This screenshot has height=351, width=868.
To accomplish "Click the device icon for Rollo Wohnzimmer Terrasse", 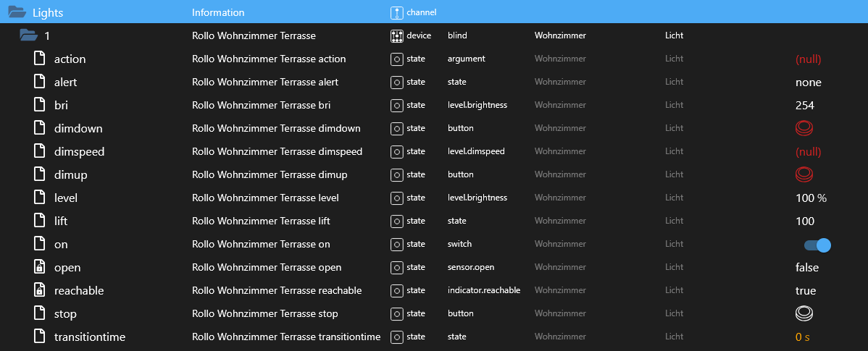I will coord(396,35).
